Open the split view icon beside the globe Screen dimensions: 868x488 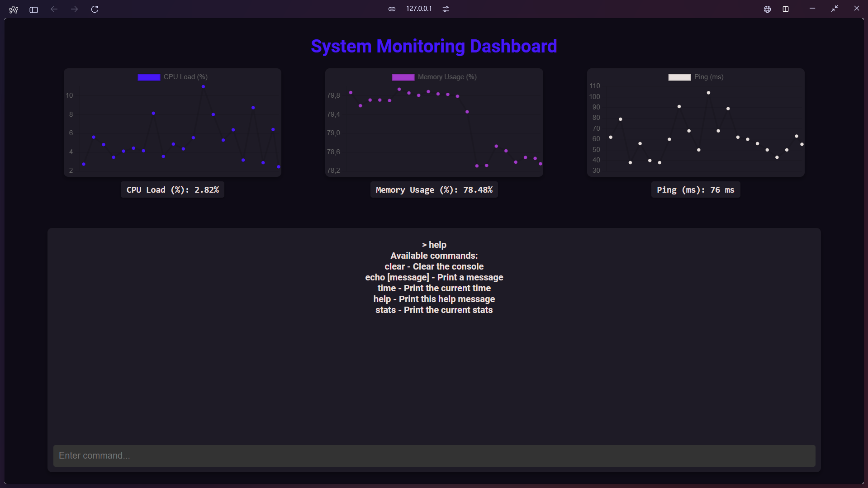[x=786, y=9]
